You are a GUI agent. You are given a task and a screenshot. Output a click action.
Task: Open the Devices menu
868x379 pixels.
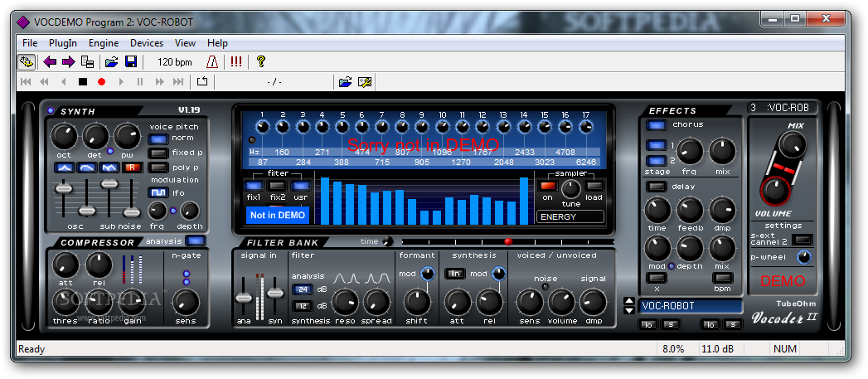(x=147, y=42)
